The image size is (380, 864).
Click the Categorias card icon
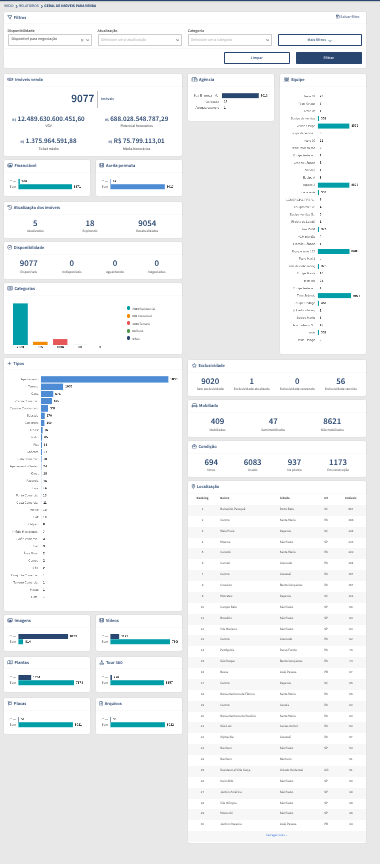10,288
